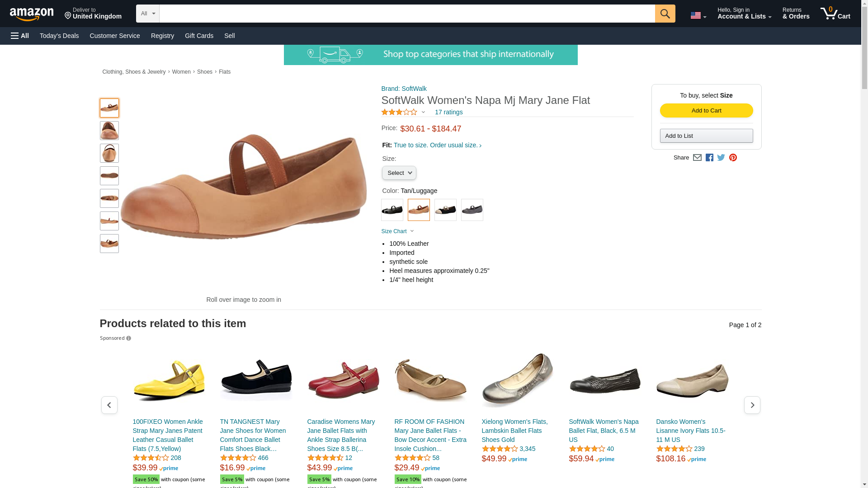Click inside the Amazon search field
Viewport: 868px width, 488px height.
tap(407, 14)
